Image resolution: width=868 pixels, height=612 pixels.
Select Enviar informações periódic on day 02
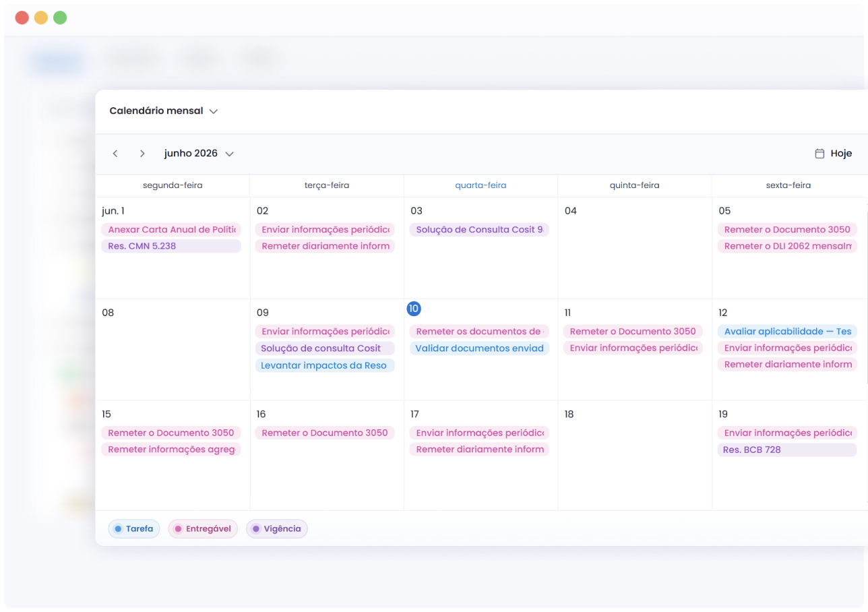point(325,230)
